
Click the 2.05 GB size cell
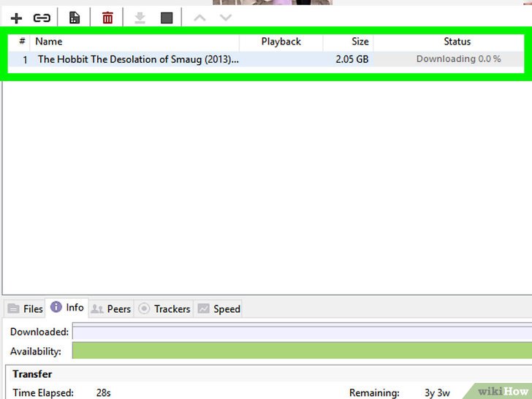351,59
